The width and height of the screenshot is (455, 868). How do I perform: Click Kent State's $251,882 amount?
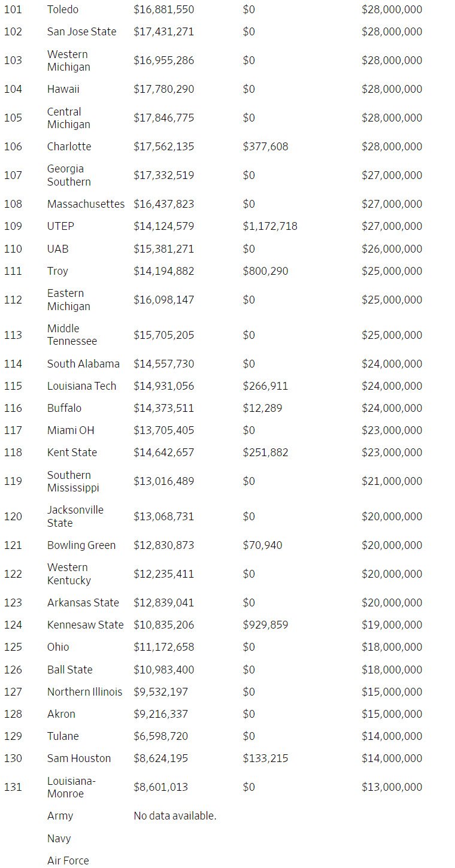(265, 453)
